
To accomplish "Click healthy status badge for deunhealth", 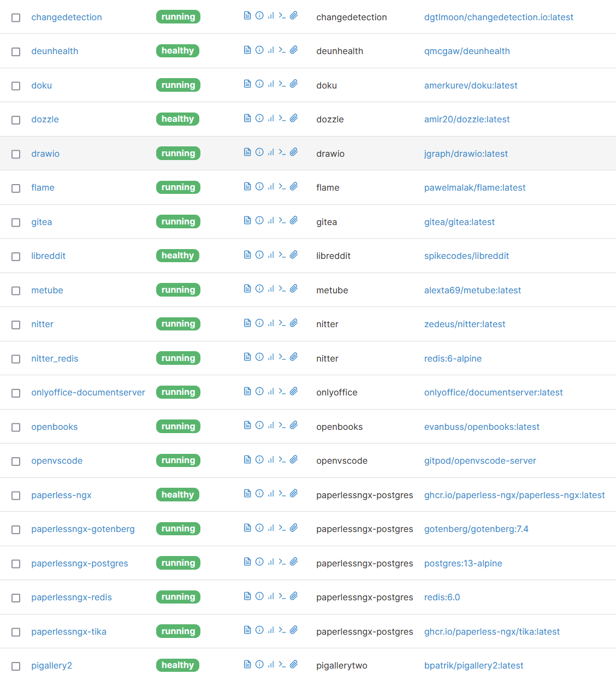I will [177, 51].
